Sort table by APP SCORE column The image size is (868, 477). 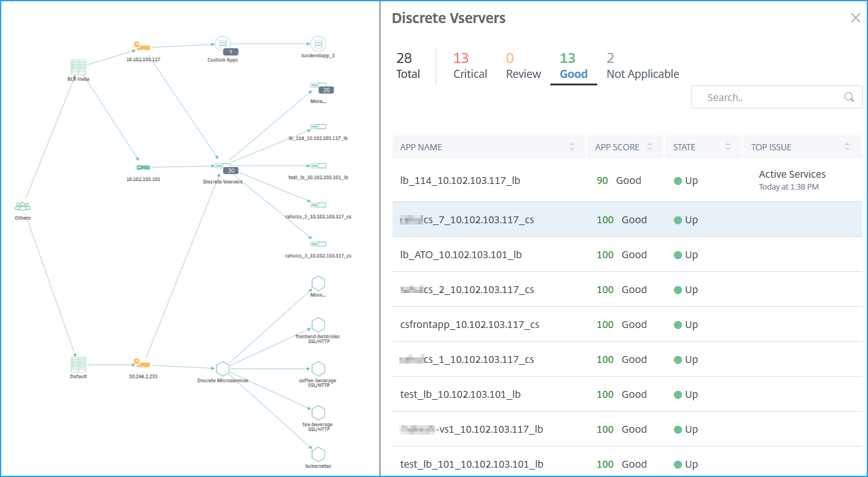[x=650, y=147]
